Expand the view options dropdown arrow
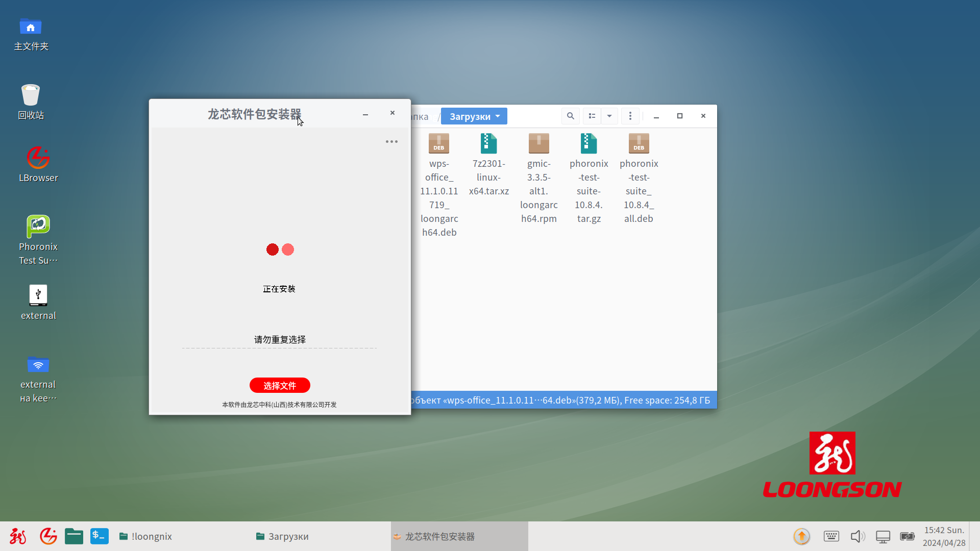The height and width of the screenshot is (551, 980). point(609,116)
